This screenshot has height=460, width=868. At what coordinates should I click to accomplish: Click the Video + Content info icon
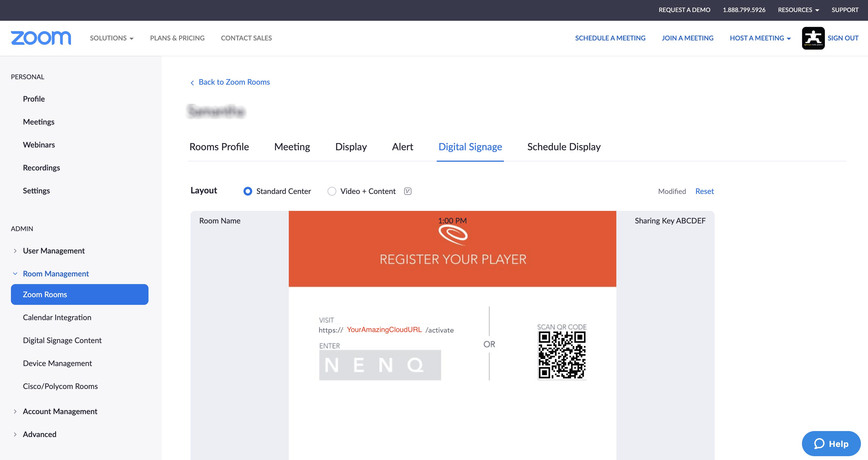pos(408,191)
